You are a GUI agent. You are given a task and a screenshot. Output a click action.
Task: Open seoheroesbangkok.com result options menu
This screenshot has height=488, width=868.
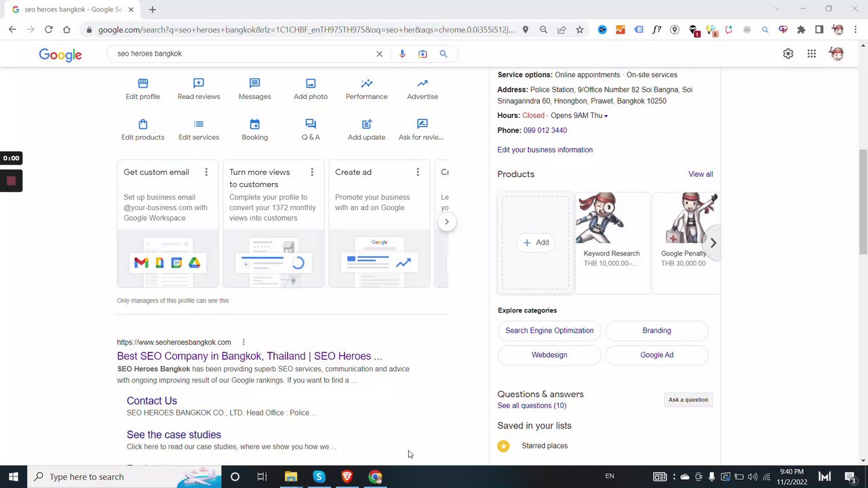[x=243, y=342]
